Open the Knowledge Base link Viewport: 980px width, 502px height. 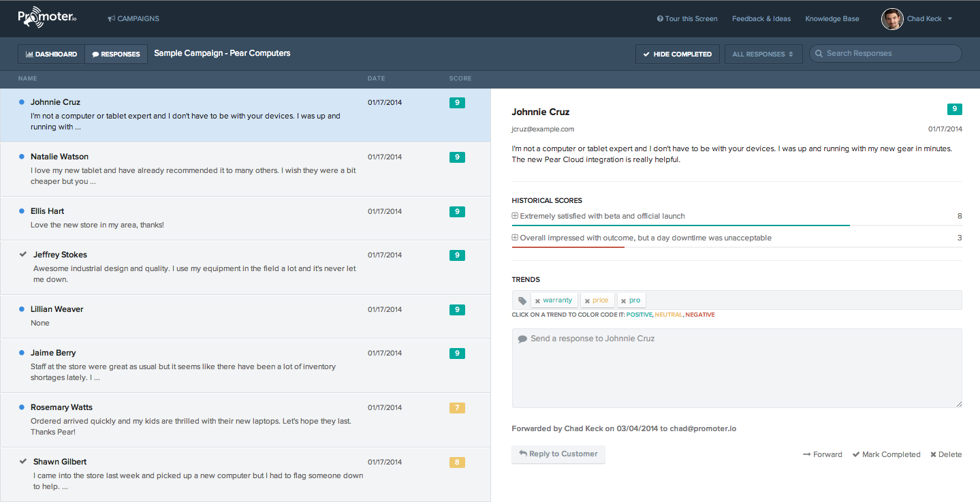click(x=832, y=19)
